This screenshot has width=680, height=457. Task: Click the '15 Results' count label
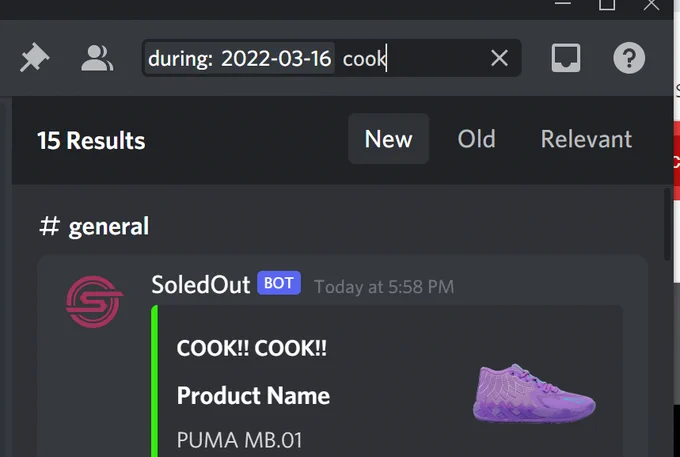pyautogui.click(x=91, y=140)
